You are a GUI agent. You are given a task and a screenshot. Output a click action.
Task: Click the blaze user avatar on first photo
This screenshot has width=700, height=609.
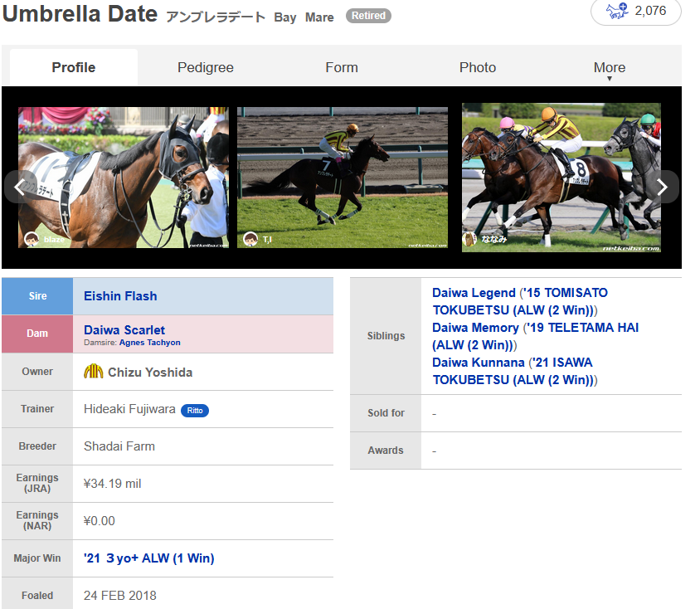coord(32,239)
